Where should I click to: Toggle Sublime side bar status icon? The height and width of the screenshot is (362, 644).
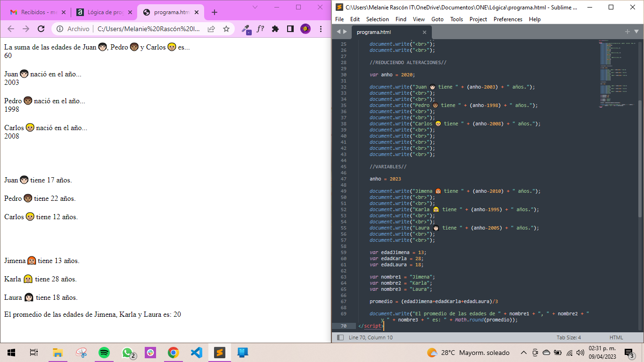[x=340, y=337]
